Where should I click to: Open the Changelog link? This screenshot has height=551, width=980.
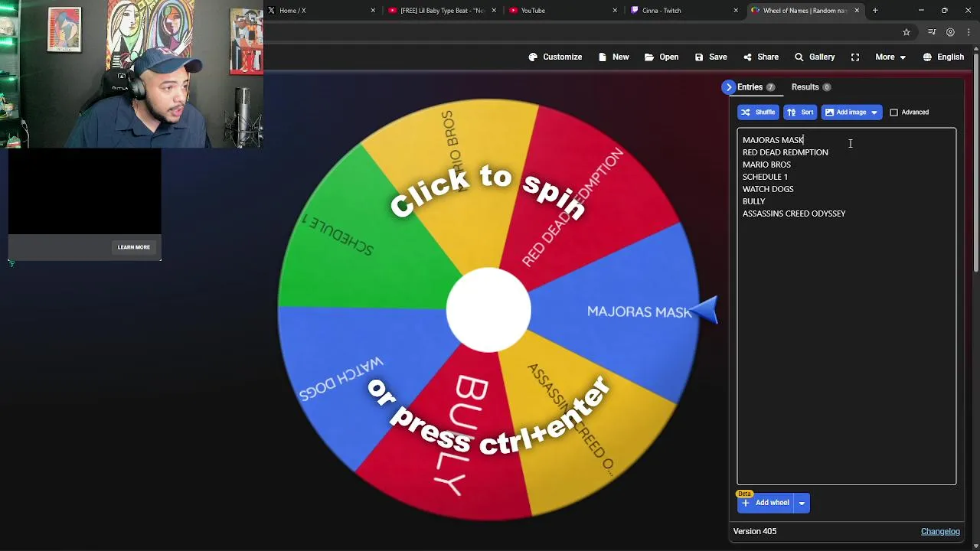940,531
